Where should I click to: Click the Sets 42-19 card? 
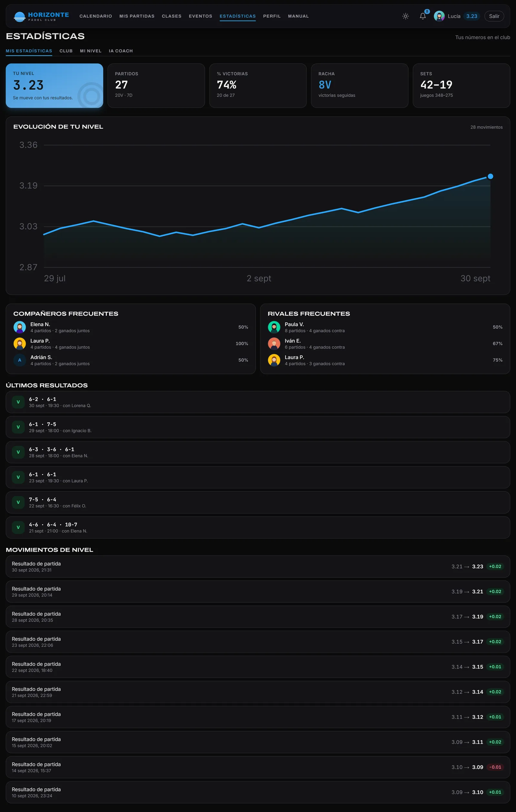tap(461, 86)
